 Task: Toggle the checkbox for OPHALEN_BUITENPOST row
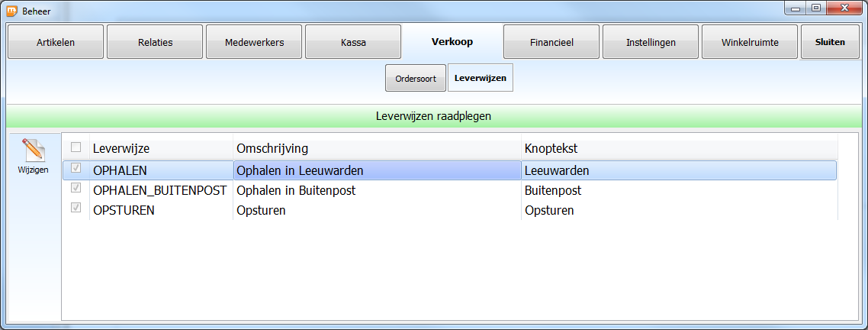76,188
